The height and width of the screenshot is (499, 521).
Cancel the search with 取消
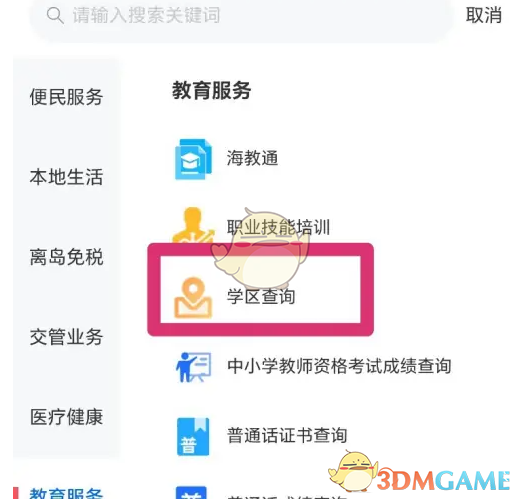click(x=484, y=15)
